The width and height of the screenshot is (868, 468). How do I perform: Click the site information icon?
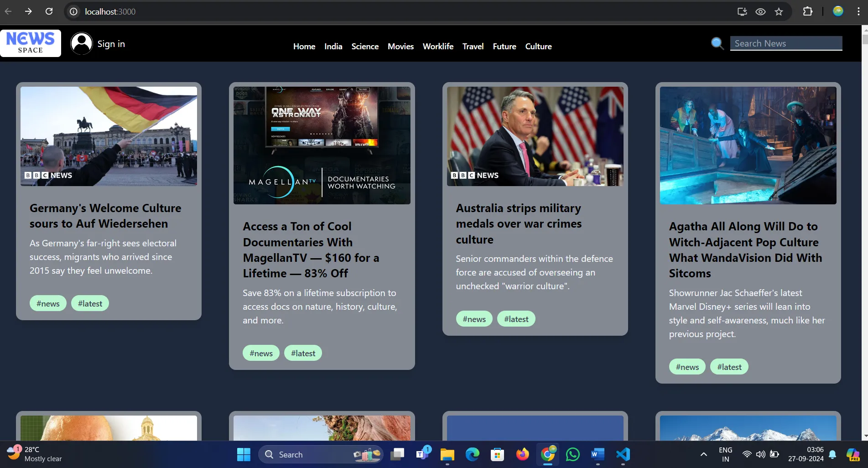tap(73, 11)
